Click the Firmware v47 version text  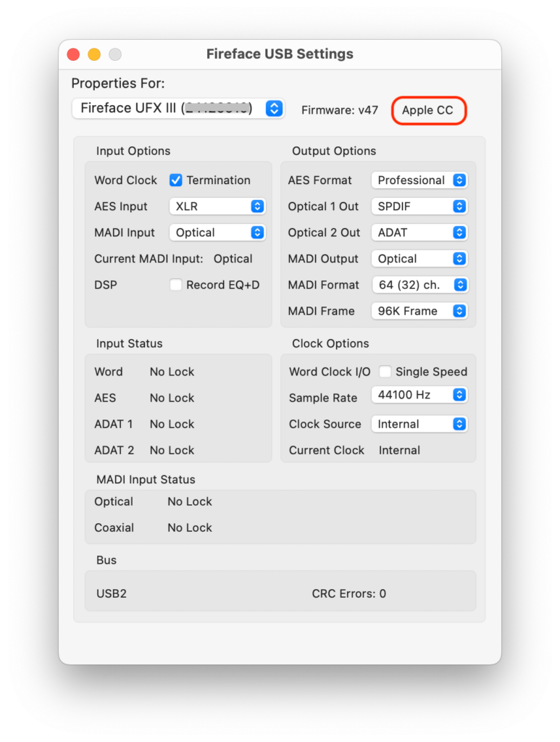coord(340,110)
